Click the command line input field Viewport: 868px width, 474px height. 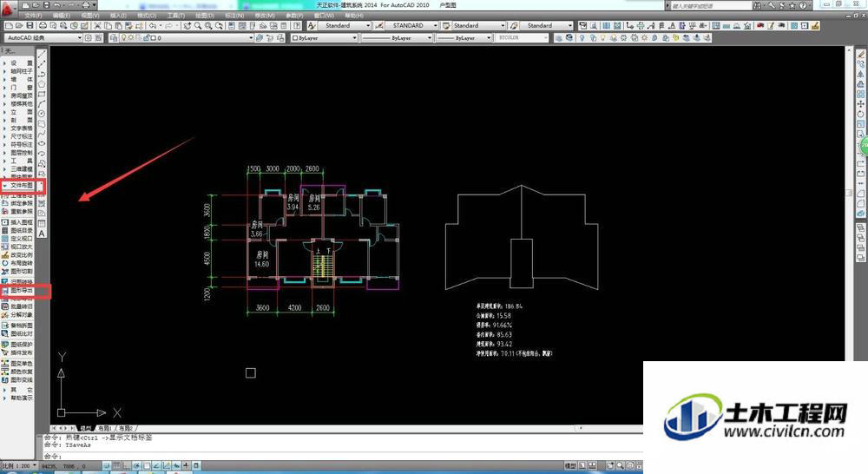point(343,457)
